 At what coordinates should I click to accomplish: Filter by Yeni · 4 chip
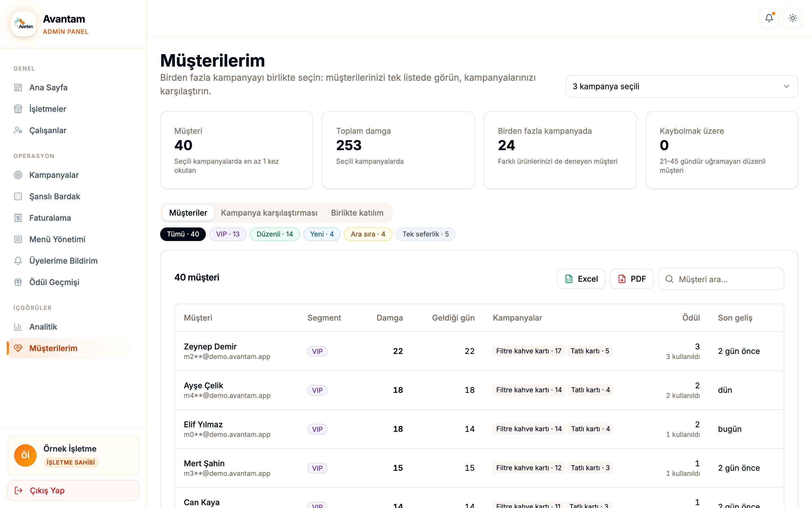(322, 234)
